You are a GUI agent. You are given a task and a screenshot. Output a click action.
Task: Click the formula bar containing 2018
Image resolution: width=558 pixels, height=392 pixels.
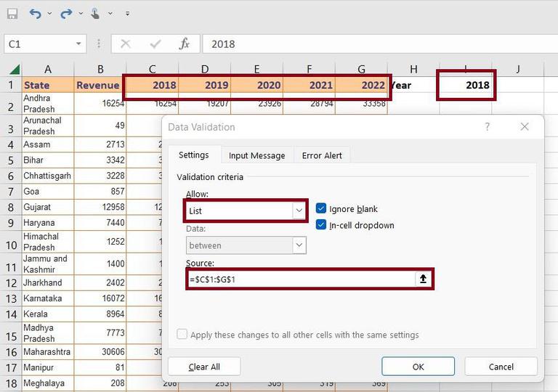(x=380, y=44)
